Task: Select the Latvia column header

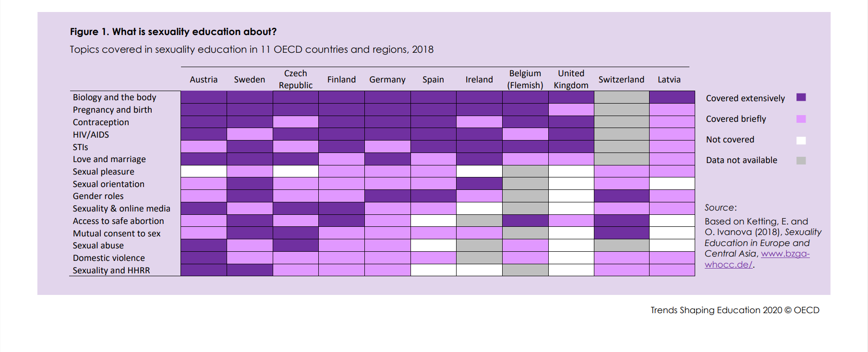Action: coord(669,80)
